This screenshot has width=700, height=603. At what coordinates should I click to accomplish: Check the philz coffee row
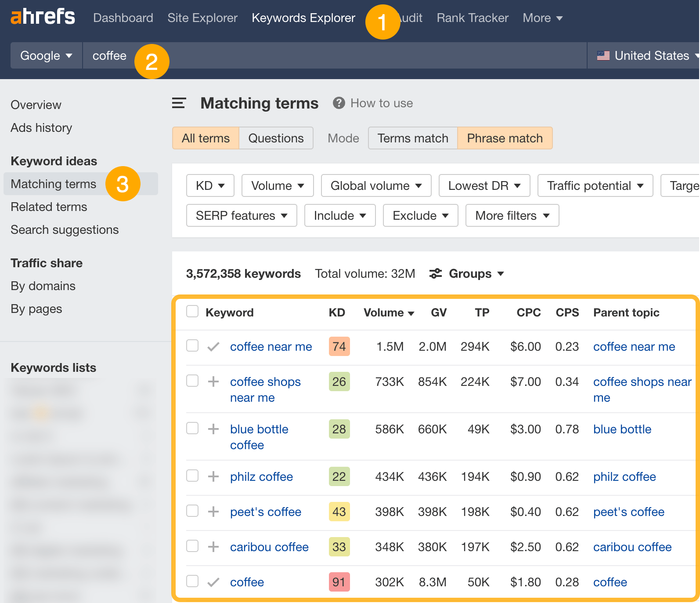pyautogui.click(x=192, y=476)
